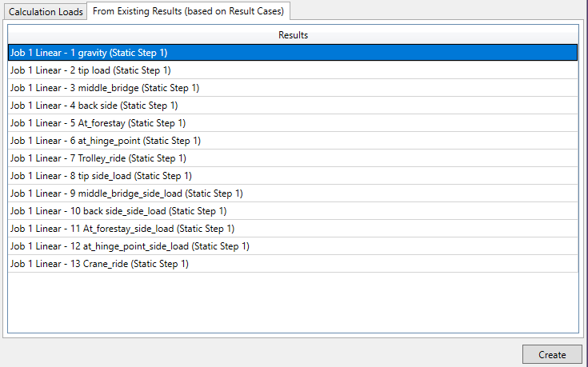Select the From Existing Results tab
Viewport: 588px width, 367px height.
188,12
